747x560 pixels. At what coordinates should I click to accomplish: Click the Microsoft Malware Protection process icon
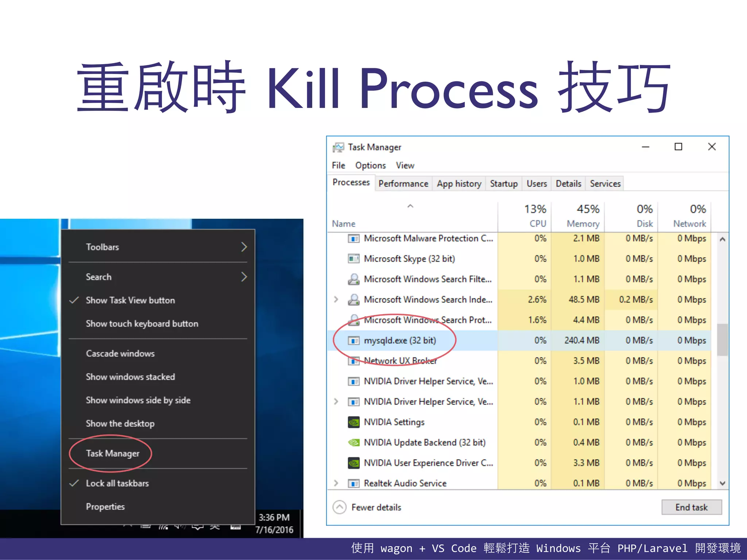pos(353,238)
